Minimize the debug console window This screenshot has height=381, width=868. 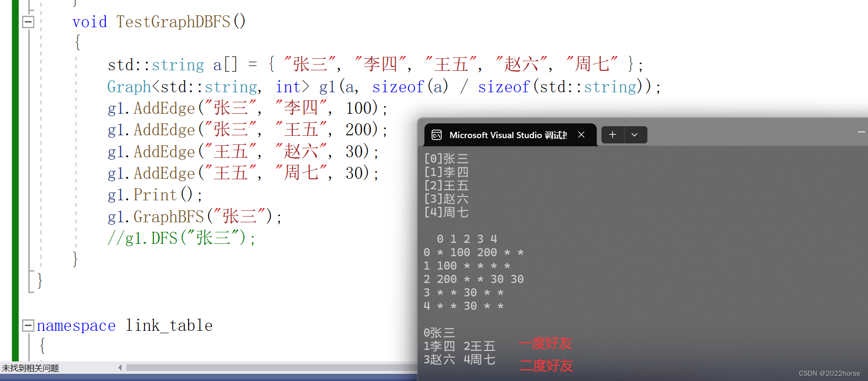click(x=861, y=132)
